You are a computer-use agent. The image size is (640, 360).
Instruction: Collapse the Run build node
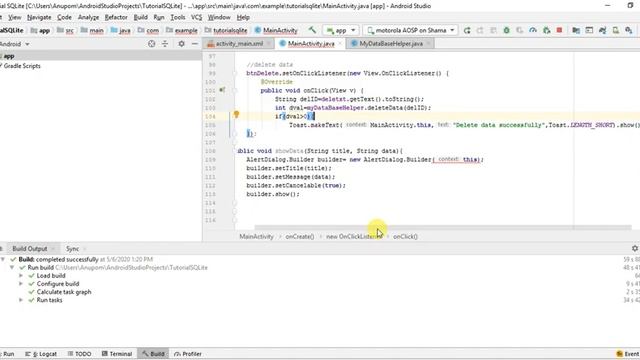point(12,267)
